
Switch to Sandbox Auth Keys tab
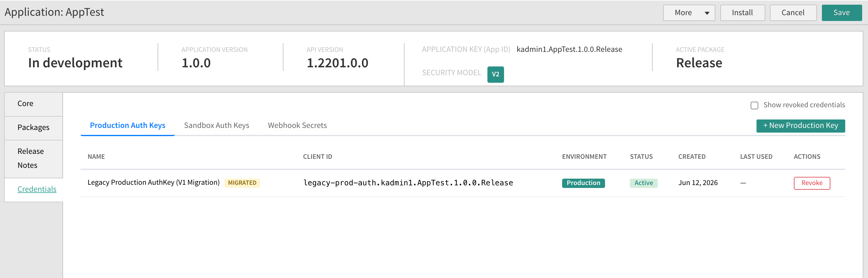pos(217,125)
